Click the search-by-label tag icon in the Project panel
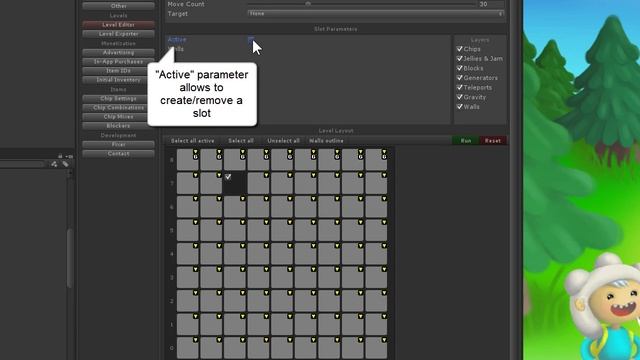This screenshot has height=360, width=640. click(65, 164)
